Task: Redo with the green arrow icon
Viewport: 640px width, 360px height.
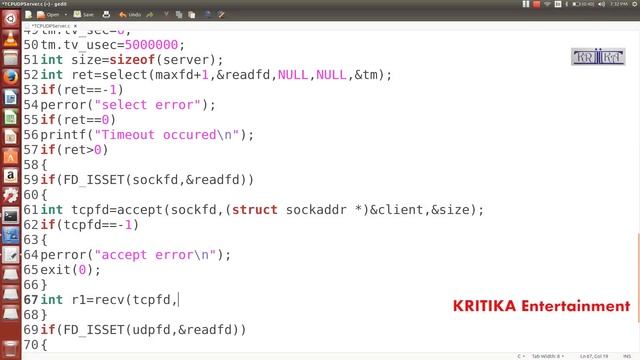Action: [150, 15]
